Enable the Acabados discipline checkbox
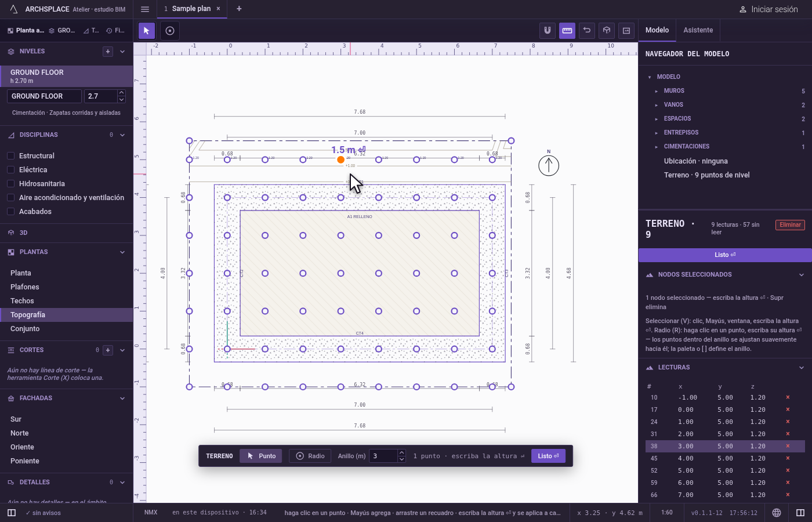Image resolution: width=812 pixels, height=522 pixels. click(10, 212)
